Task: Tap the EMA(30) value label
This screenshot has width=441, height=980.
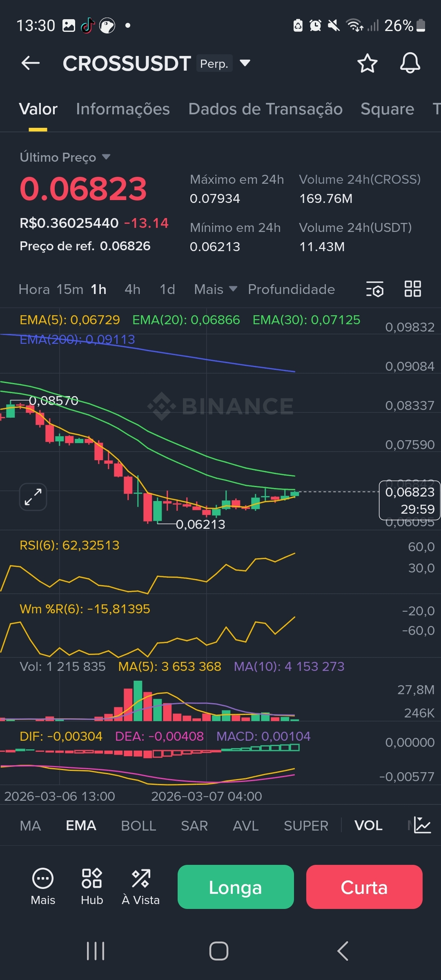Action: [x=307, y=320]
